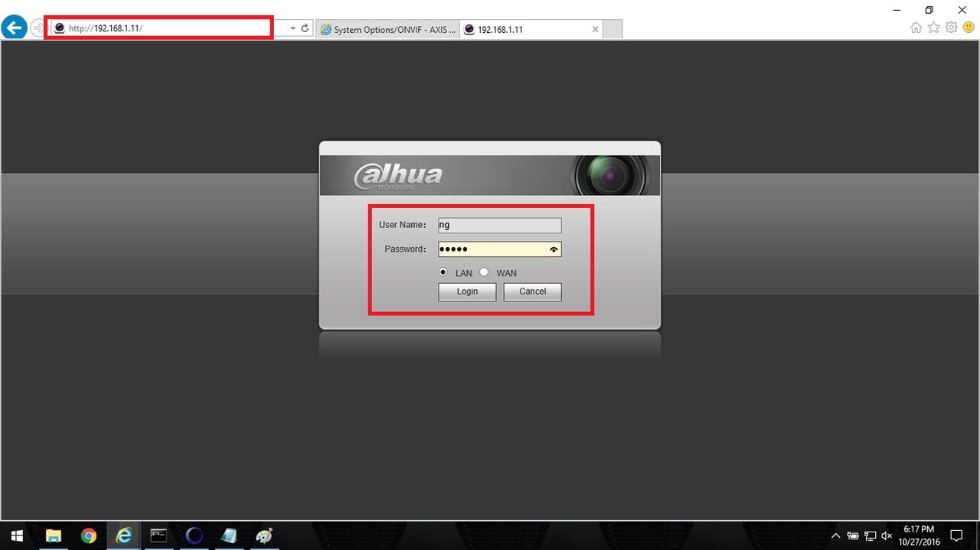Select the LAN radio button
The image size is (980, 550).
[443, 272]
